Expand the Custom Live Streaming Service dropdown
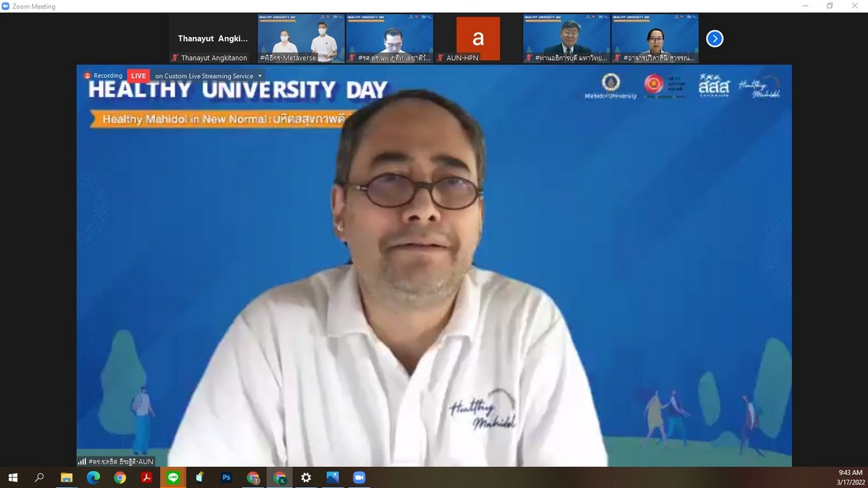 pos(260,76)
